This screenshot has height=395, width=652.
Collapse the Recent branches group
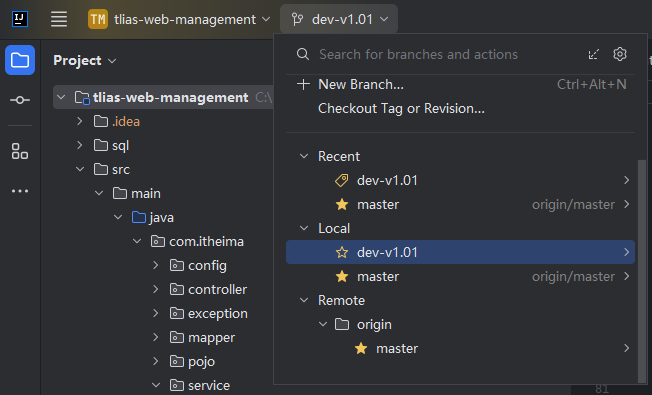(304, 156)
